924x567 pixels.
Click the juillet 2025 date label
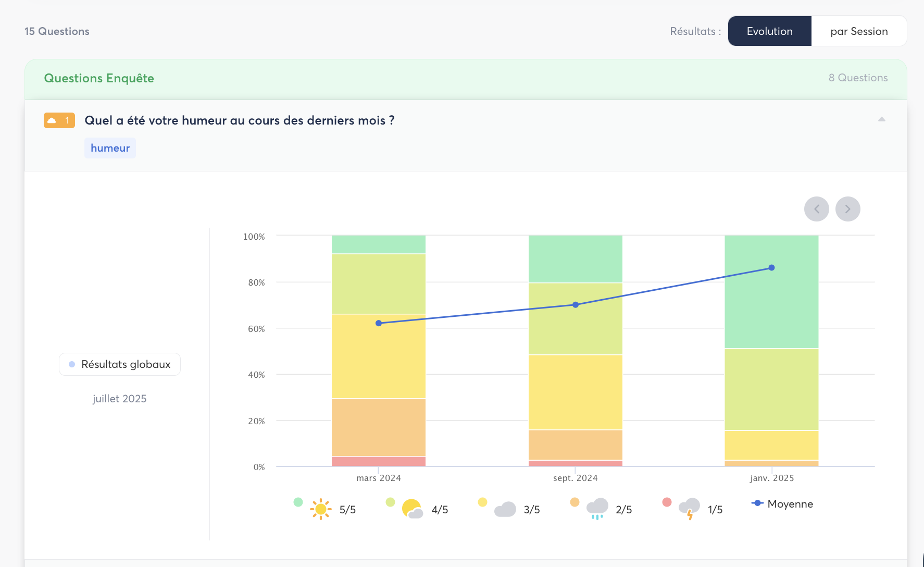click(x=119, y=399)
